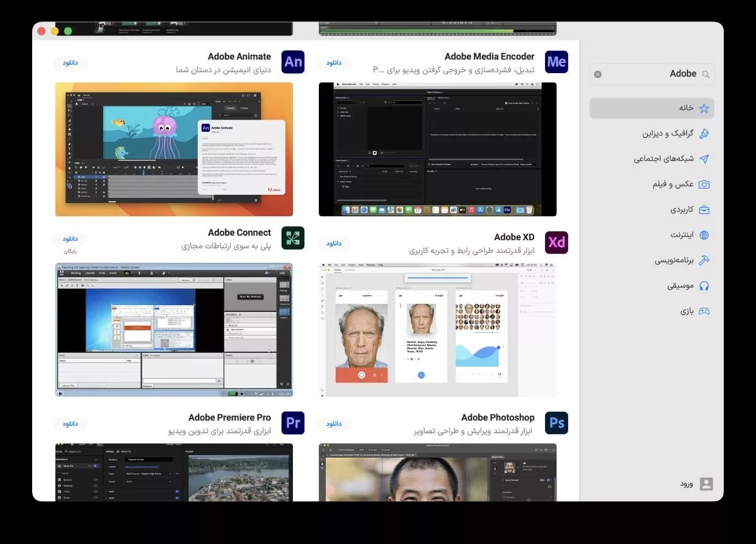Viewport: 756px width, 544px height.
Task: Open the Adobe Connect title
Action: coord(239,233)
